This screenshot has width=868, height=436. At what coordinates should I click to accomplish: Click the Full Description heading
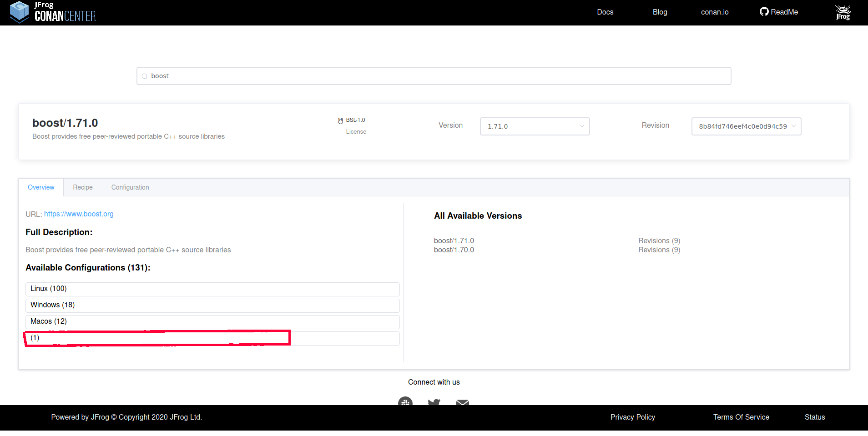coord(59,232)
